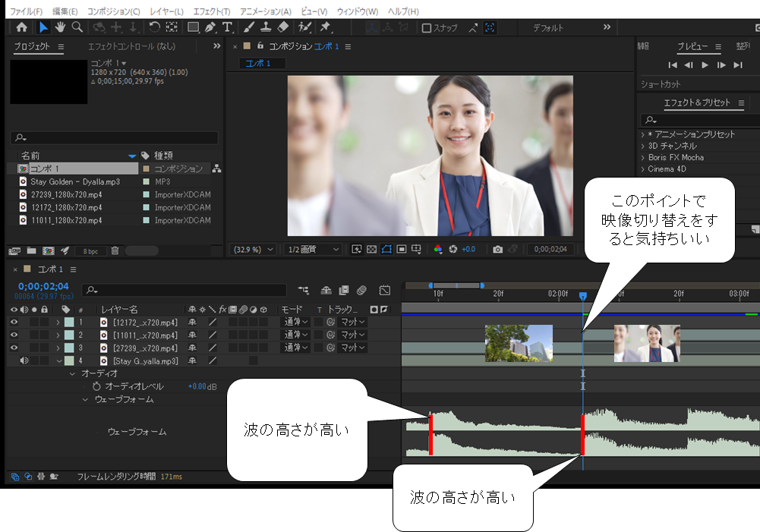Open the 1/2画質 resolution dropdown
This screenshot has height=532, width=760.
pos(314,249)
